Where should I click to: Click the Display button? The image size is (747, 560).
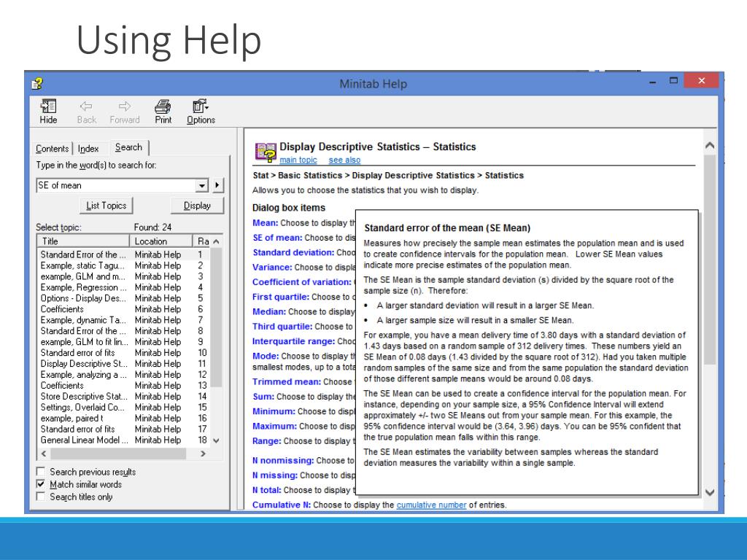tap(197, 205)
